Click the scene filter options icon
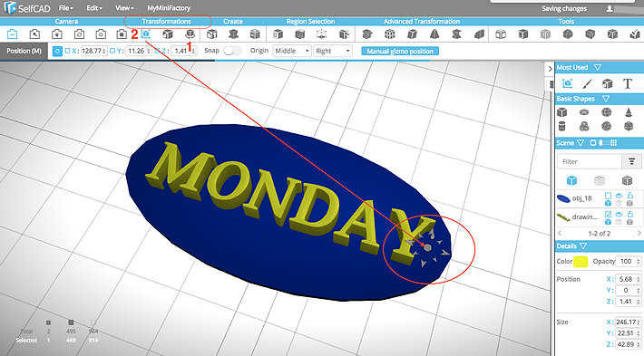 (631, 161)
